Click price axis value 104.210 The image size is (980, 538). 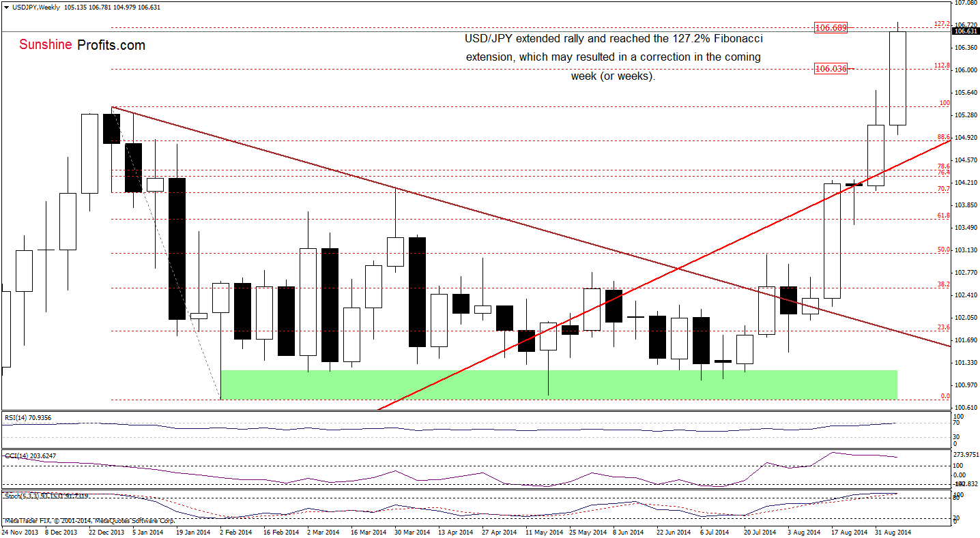coord(966,183)
